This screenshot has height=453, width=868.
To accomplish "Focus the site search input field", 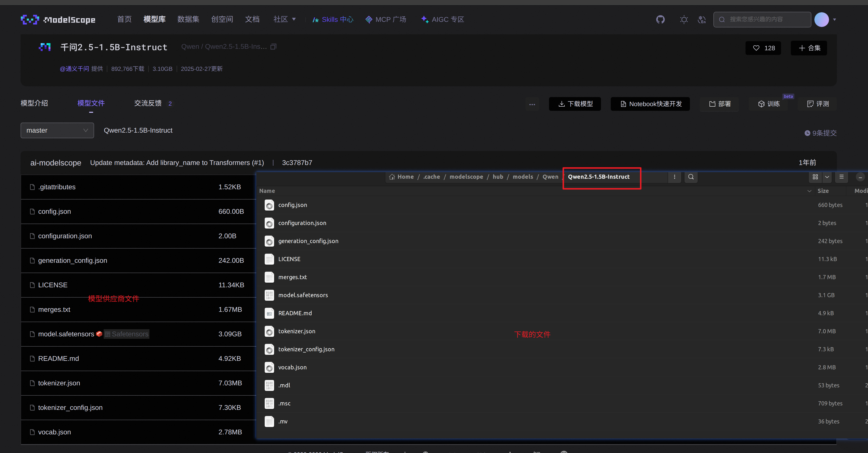I will click(x=762, y=20).
